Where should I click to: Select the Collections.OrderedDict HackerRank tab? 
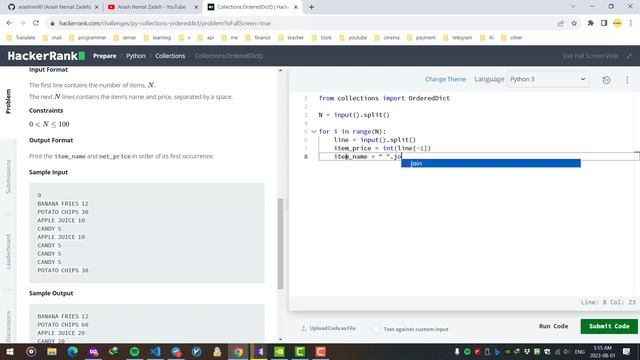pos(252,7)
